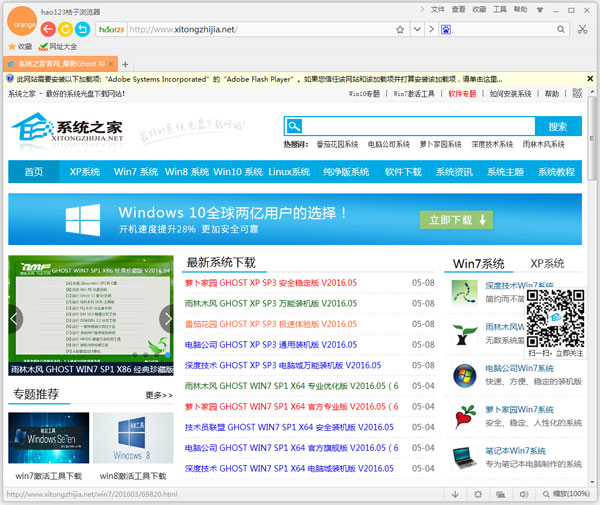600x505 pixels.
Task: Open the red 软件专题 top link
Action: 462,94
